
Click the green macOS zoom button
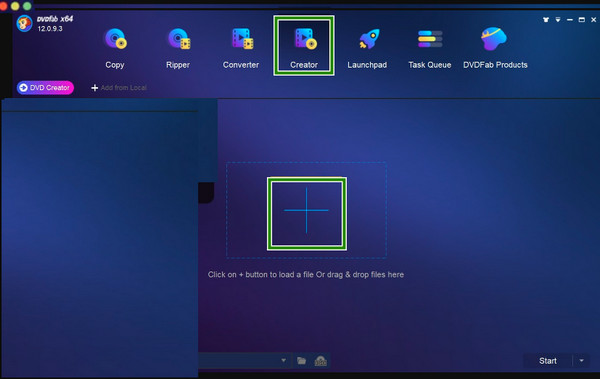tap(27, 6)
